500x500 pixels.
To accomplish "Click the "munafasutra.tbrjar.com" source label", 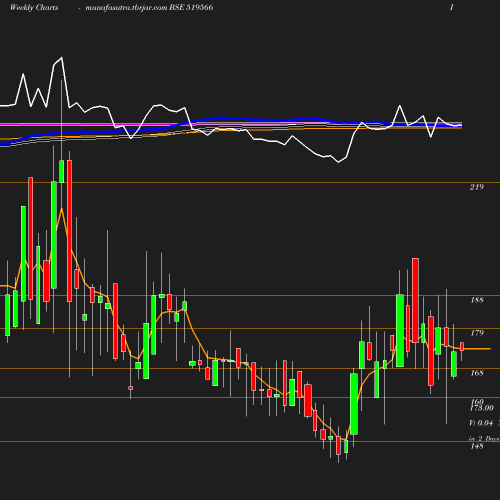I will pos(126,8).
